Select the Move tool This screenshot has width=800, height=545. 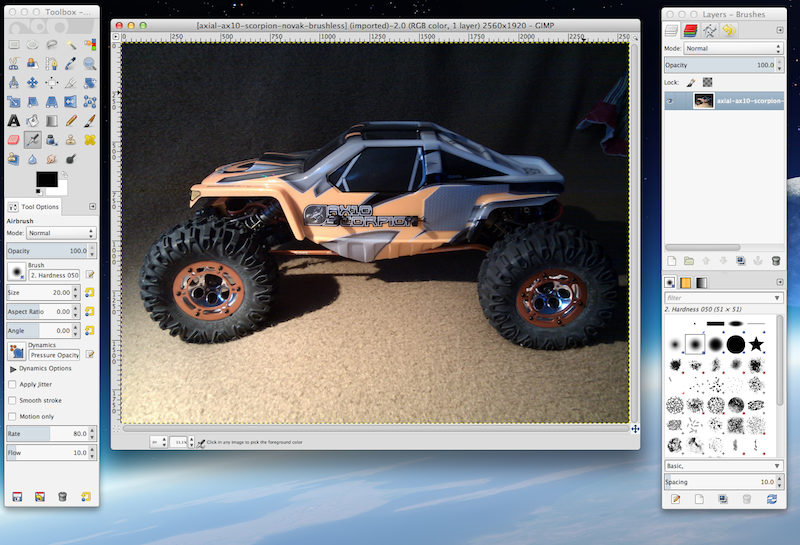tap(33, 83)
